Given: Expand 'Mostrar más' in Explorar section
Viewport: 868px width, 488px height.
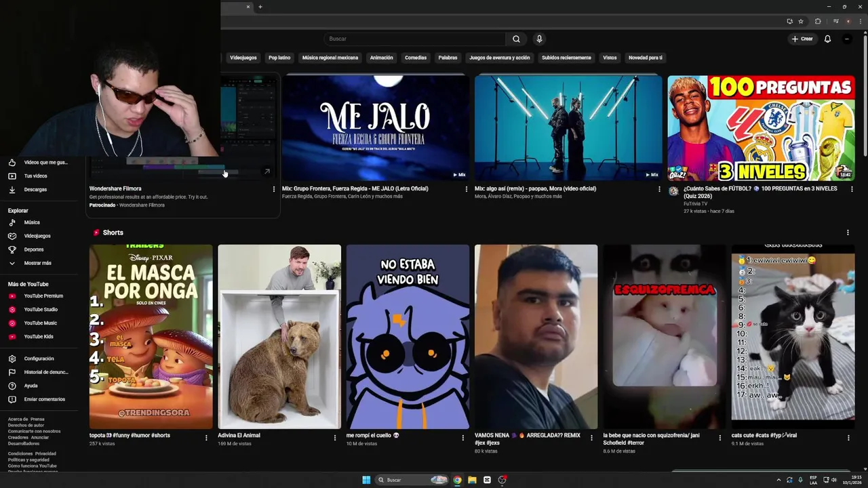Looking at the screenshot, I should point(39,263).
